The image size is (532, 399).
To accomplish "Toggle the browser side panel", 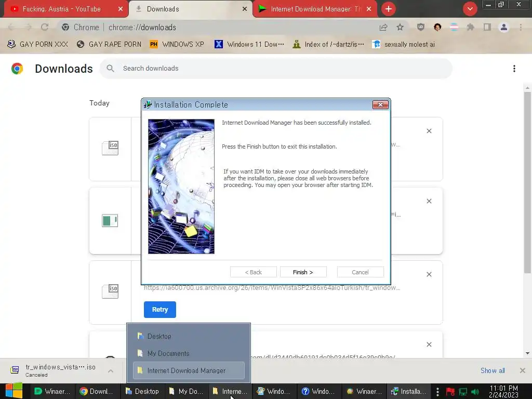I will coord(487,27).
